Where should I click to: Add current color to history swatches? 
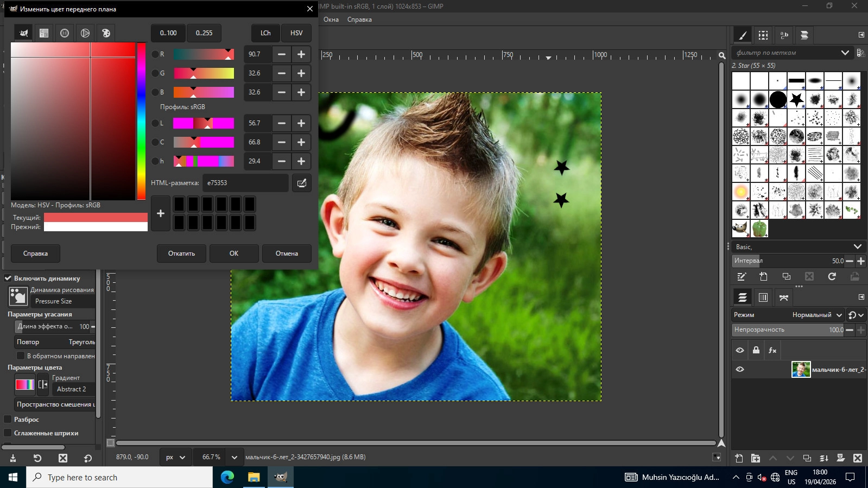tap(161, 213)
